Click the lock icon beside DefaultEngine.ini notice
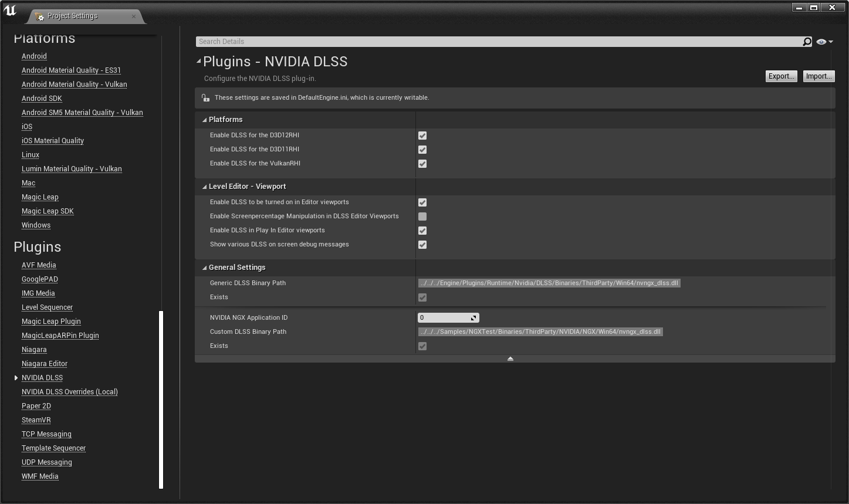This screenshot has width=849, height=504. 205,98
